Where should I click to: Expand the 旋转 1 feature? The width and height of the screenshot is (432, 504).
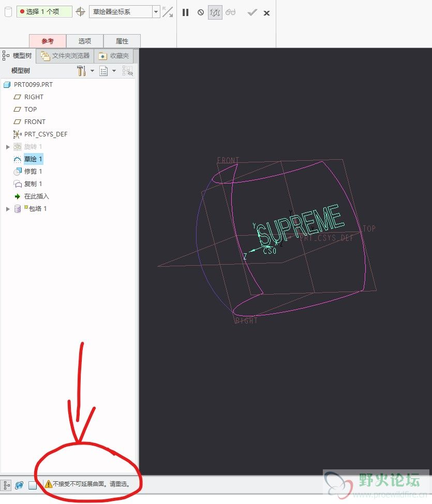8,147
